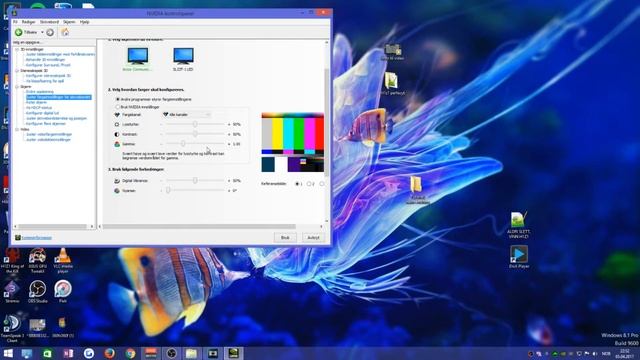Viewport: 640px width, 360px height.
Task: Click the OBS icon on the taskbar
Action: click(x=171, y=353)
